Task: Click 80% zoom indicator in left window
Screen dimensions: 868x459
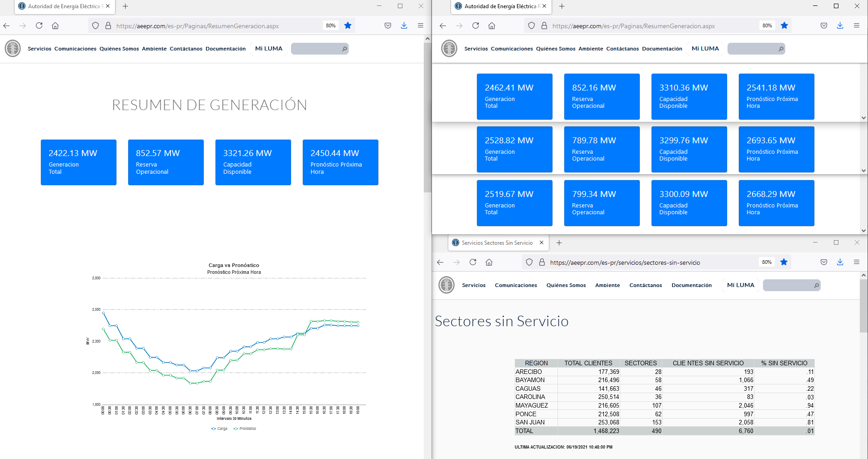Action: pyautogui.click(x=331, y=25)
